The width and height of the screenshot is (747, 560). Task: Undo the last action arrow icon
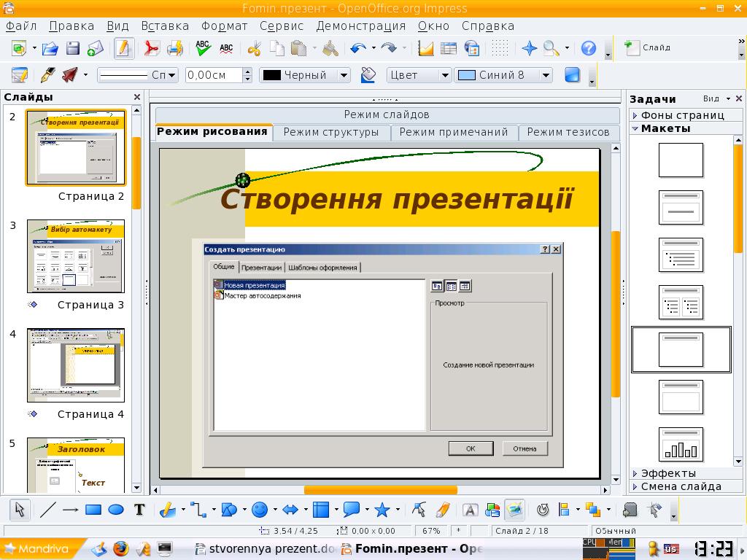358,48
